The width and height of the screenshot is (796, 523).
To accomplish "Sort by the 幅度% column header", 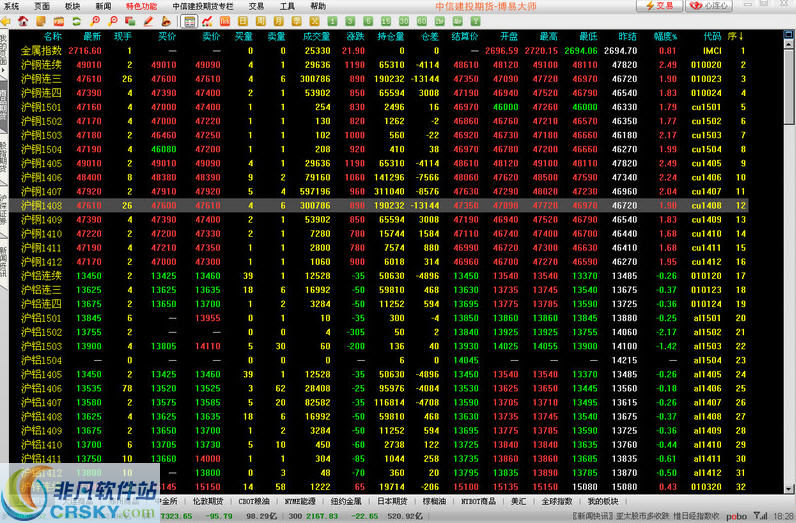I will [x=665, y=36].
